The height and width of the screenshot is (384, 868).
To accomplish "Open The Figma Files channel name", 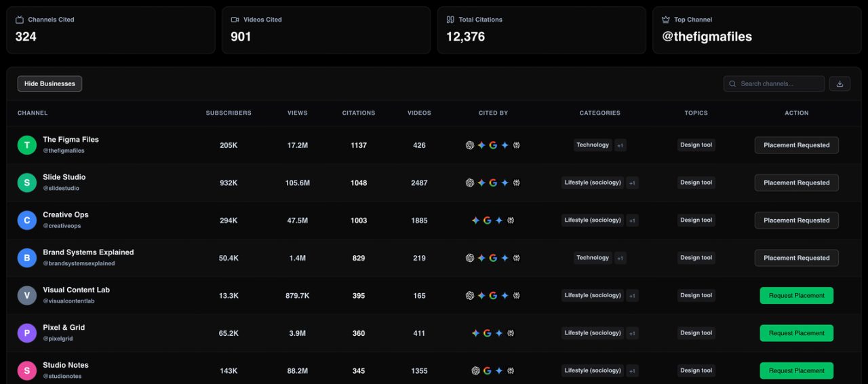I will 71,140.
